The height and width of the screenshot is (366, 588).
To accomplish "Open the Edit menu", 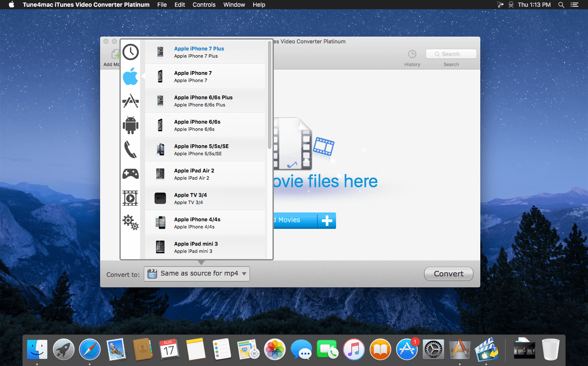I will pos(180,5).
